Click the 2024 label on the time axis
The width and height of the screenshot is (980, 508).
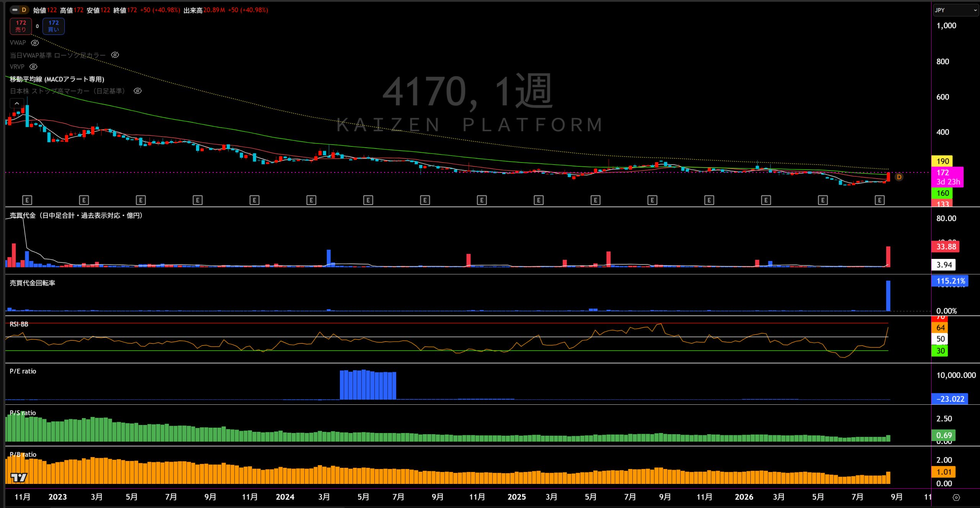pos(285,497)
